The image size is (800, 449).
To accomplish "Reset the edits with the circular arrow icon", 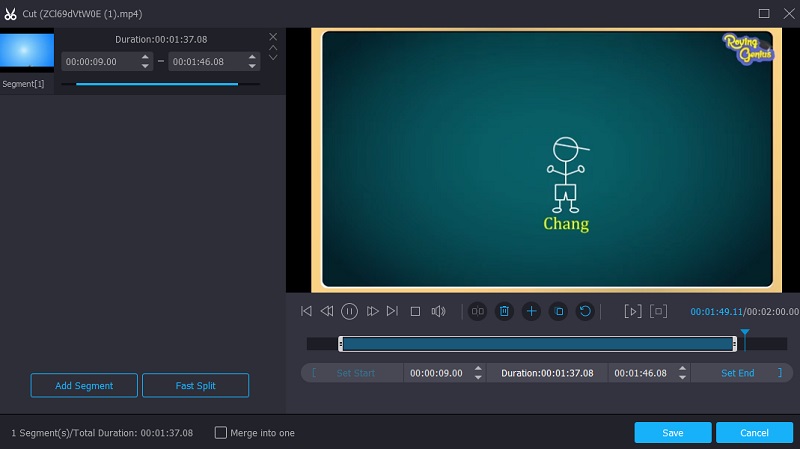I will tap(586, 312).
